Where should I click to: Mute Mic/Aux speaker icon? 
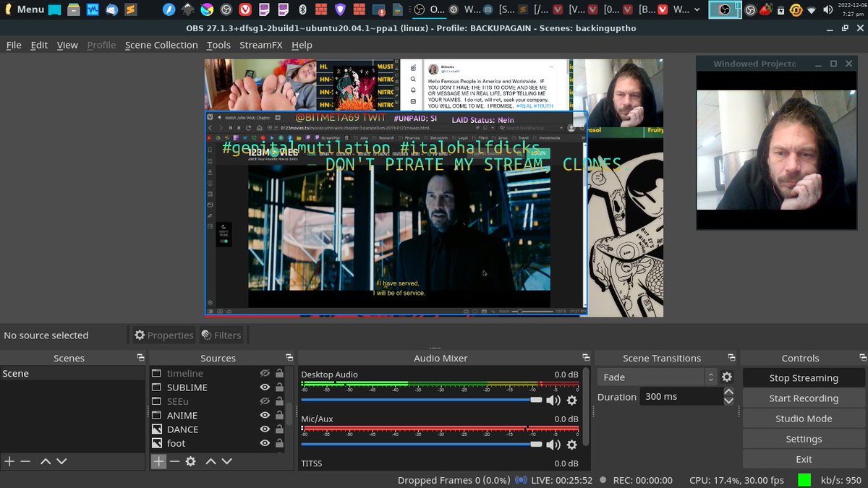[x=553, y=445]
